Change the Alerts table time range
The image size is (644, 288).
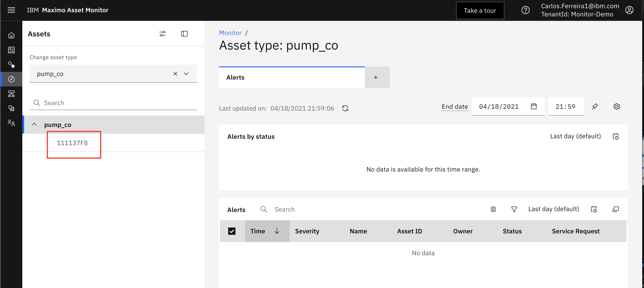(594, 209)
